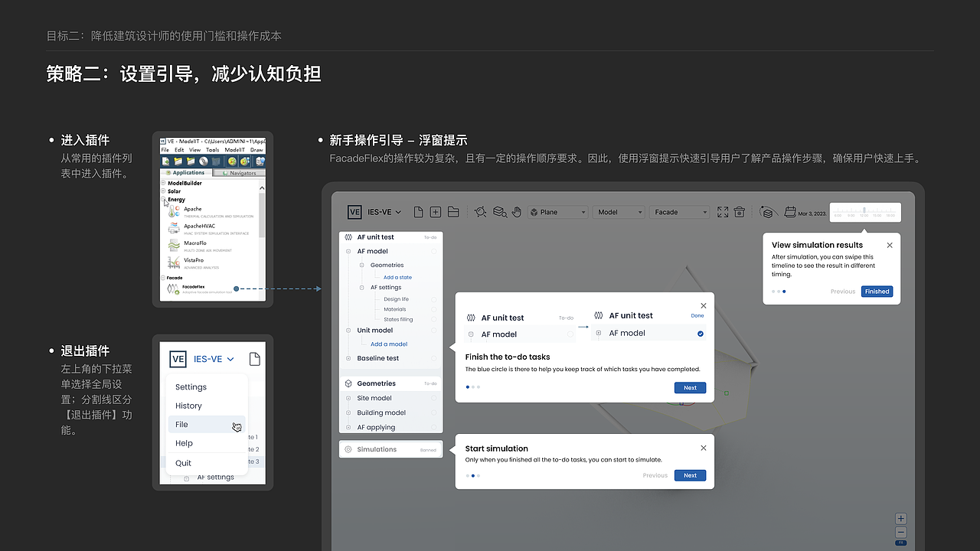Open the Plane dropdown in the toolbar
This screenshot has width=980, height=551.
click(557, 212)
